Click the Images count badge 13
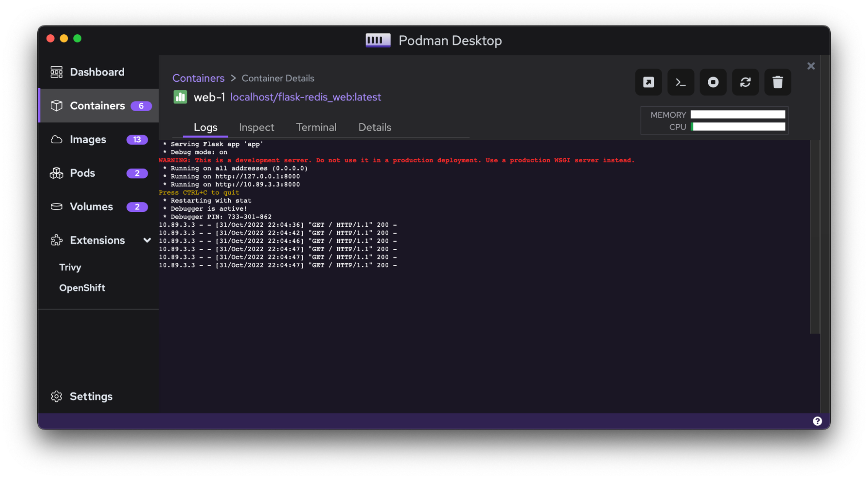 click(137, 139)
